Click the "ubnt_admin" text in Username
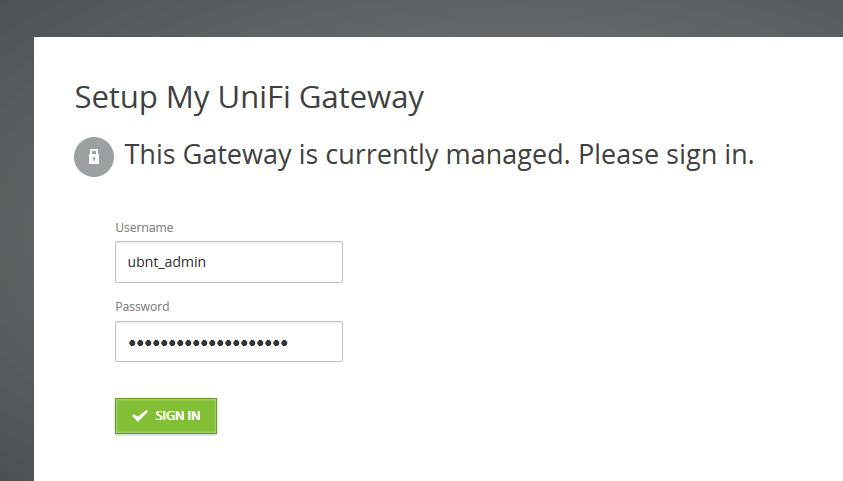This screenshot has width=843, height=481. [x=166, y=262]
